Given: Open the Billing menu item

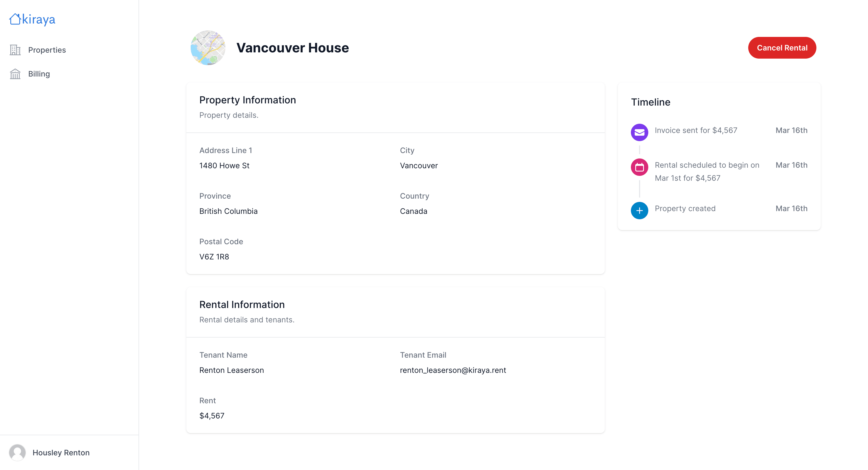Looking at the screenshot, I should [x=39, y=74].
